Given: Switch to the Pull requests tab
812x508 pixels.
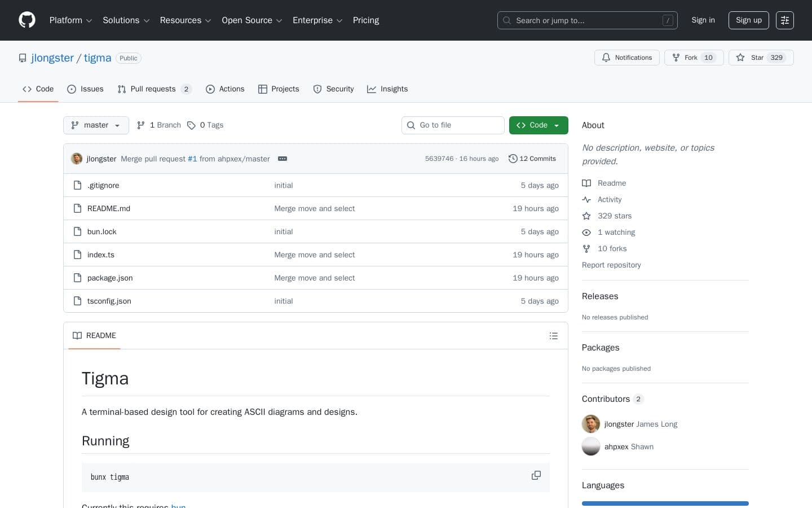Looking at the screenshot, I should (155, 89).
